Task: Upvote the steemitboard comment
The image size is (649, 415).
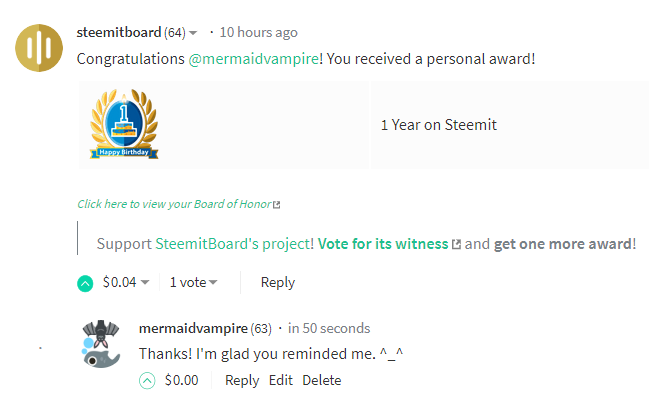Action: 85,283
